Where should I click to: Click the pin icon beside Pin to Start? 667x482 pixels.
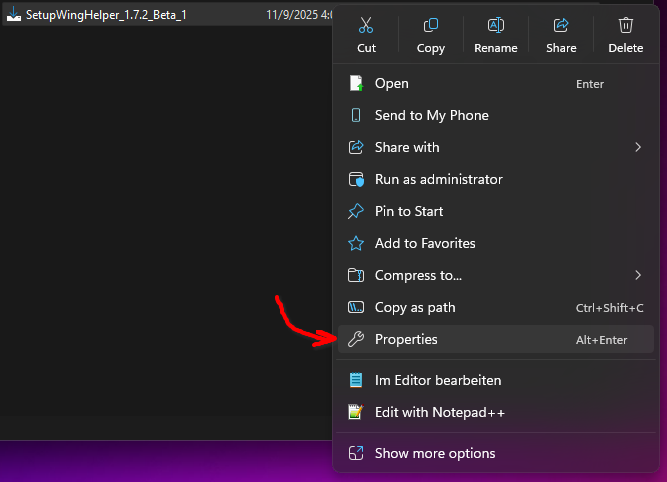[x=355, y=211]
